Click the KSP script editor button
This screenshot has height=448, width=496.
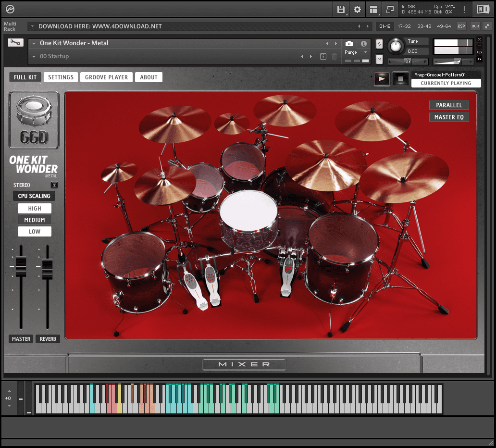click(x=461, y=26)
